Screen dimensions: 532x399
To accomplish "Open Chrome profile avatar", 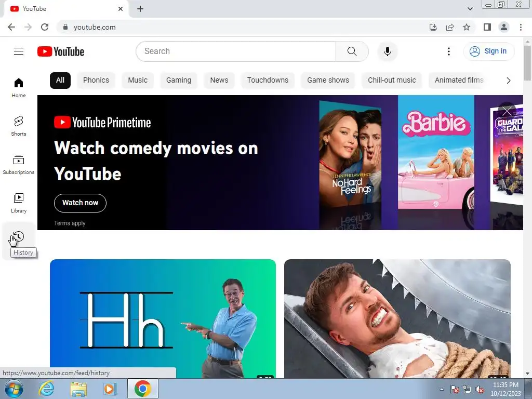I will coord(504,27).
